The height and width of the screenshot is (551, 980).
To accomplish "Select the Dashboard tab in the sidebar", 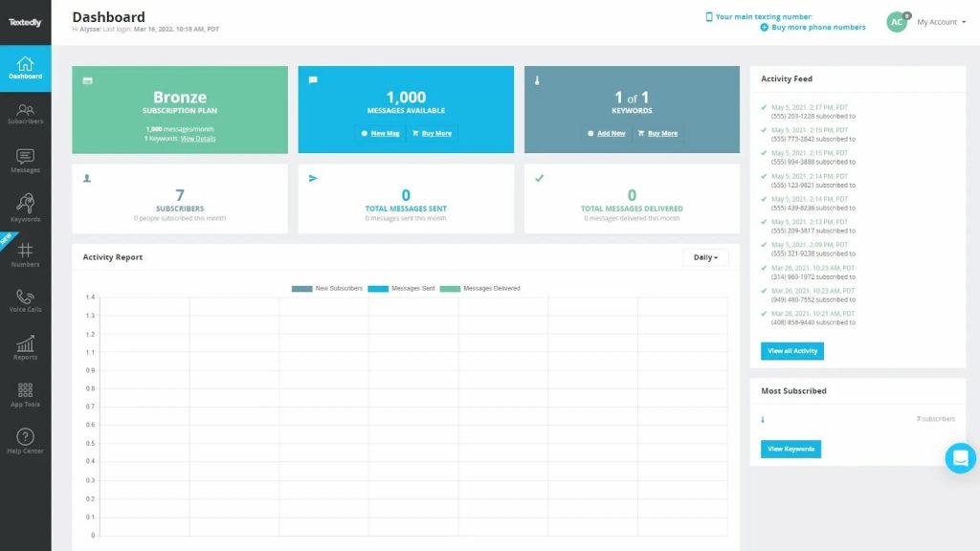I will [x=25, y=65].
